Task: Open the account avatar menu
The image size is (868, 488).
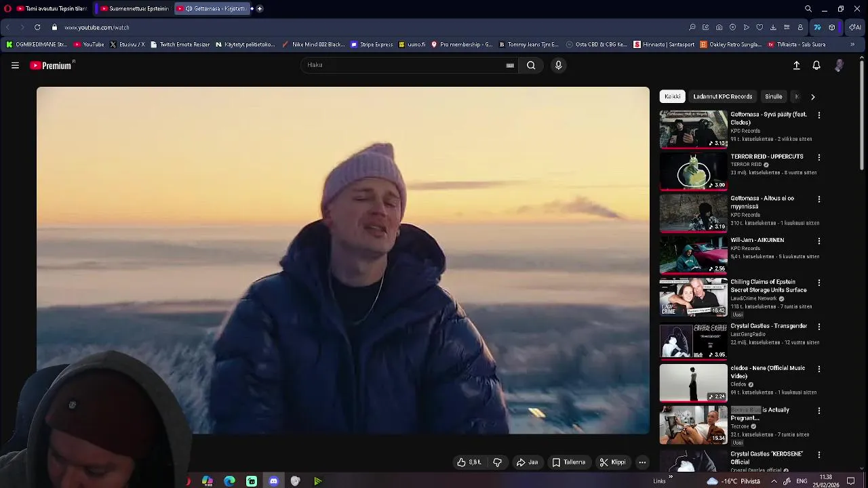Action: (840, 65)
